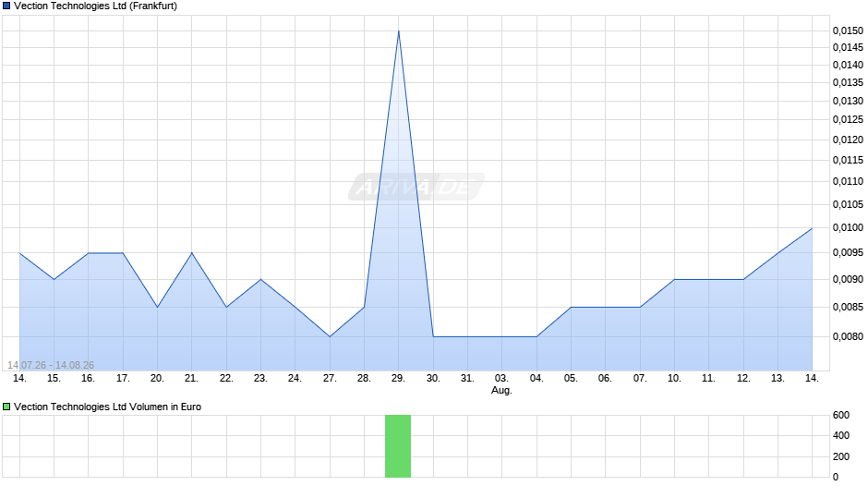This screenshot has height=486, width=868.
Task: Click the '0,0115' price axis label
Action: (x=848, y=160)
